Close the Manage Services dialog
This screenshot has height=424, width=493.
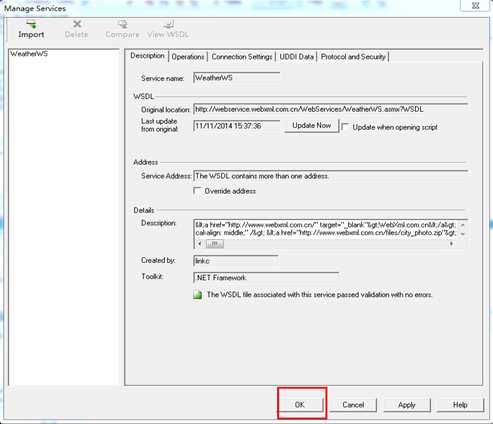[x=476, y=6]
